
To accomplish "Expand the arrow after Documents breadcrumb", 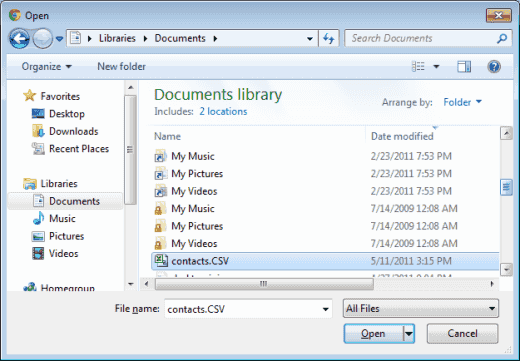I will point(215,39).
